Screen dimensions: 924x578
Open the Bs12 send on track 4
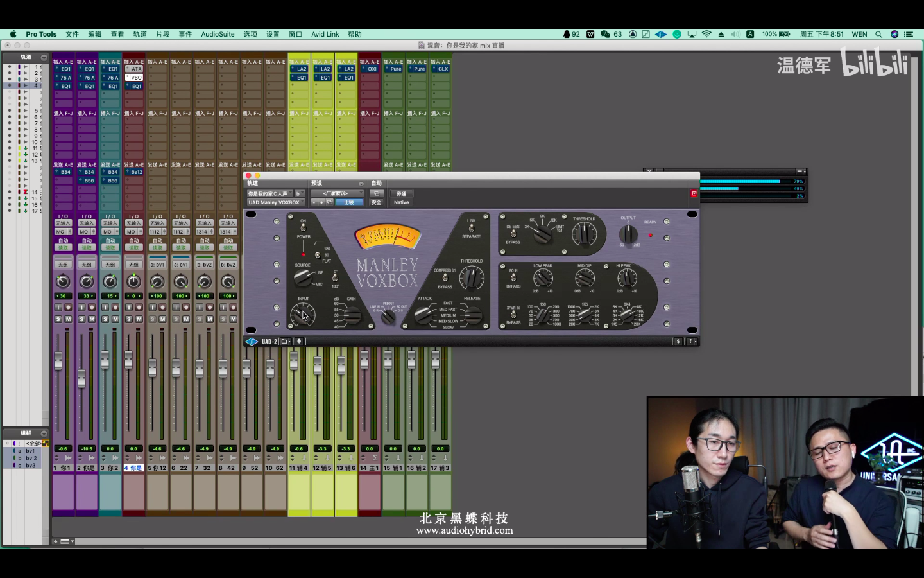(x=134, y=172)
